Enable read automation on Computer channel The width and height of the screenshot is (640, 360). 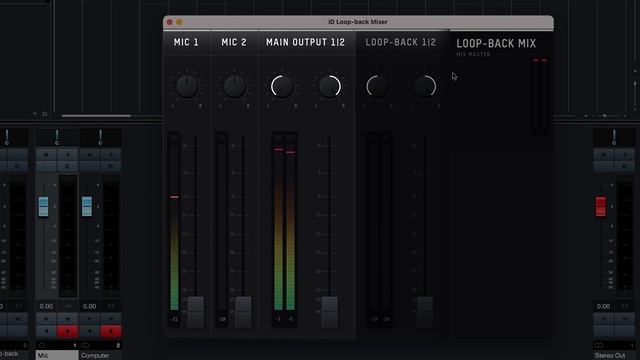(90, 318)
